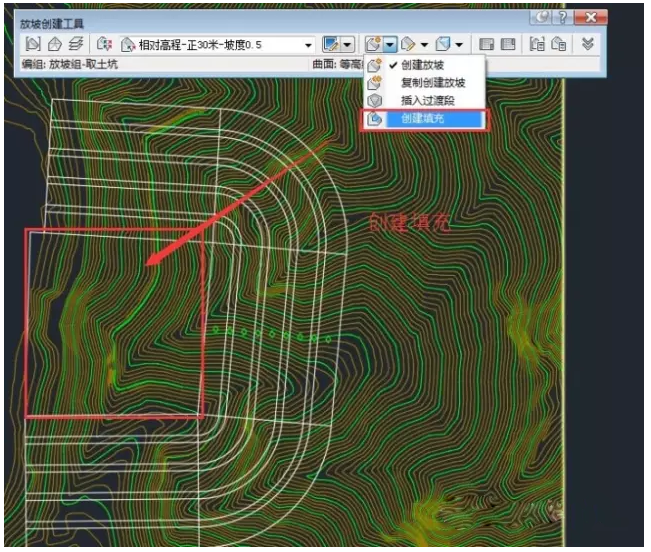651x552 pixels.
Task: Toggle the checked 创建放坡 menu option
Action: (x=423, y=65)
